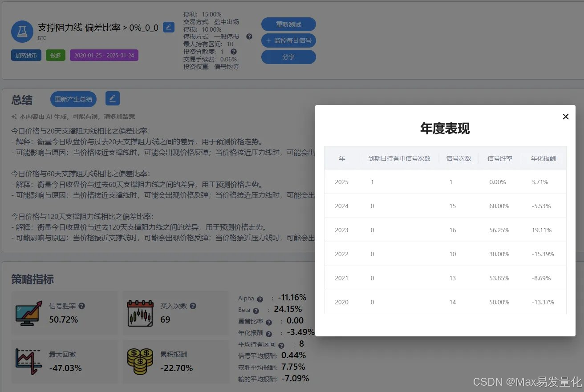Click the -11.16% Alpha value
584x392 pixels.
pyautogui.click(x=292, y=297)
